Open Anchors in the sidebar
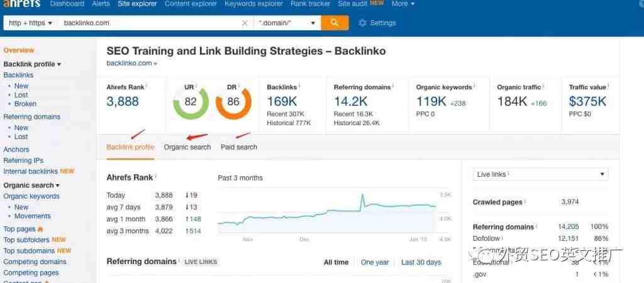This screenshot has width=644, height=283. tap(16, 150)
